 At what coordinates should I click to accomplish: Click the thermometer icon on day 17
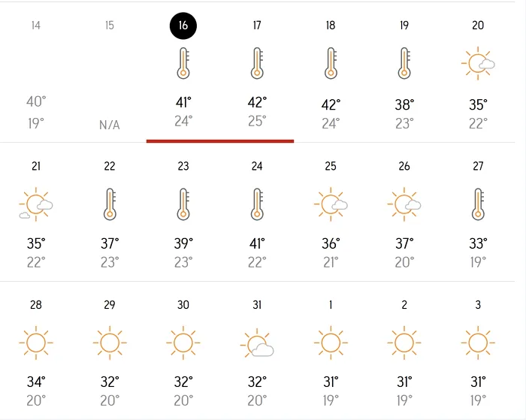click(x=257, y=64)
